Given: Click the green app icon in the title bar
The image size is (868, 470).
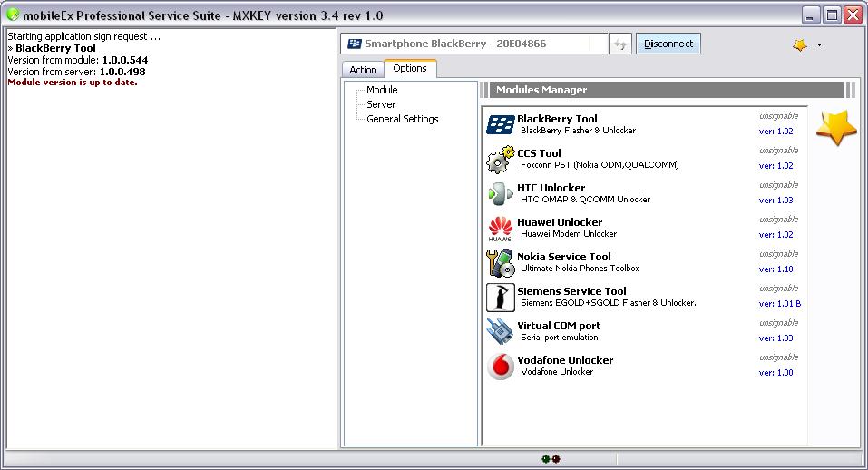Looking at the screenshot, I should coord(12,15).
